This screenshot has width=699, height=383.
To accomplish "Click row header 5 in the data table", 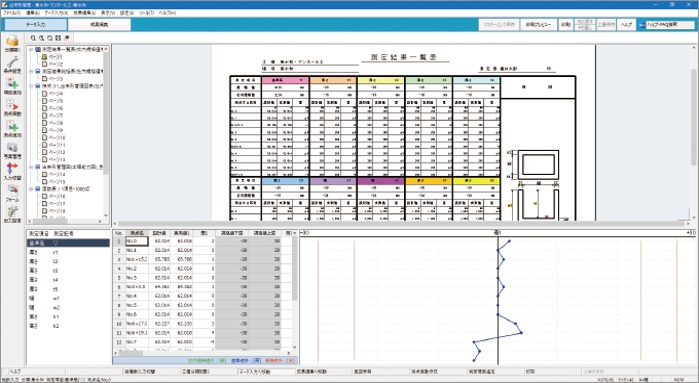I will click(119, 278).
